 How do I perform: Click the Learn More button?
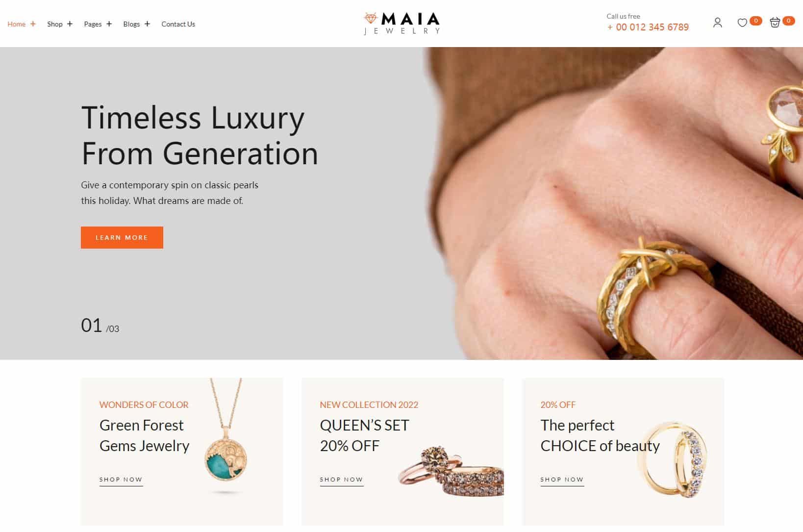click(122, 237)
